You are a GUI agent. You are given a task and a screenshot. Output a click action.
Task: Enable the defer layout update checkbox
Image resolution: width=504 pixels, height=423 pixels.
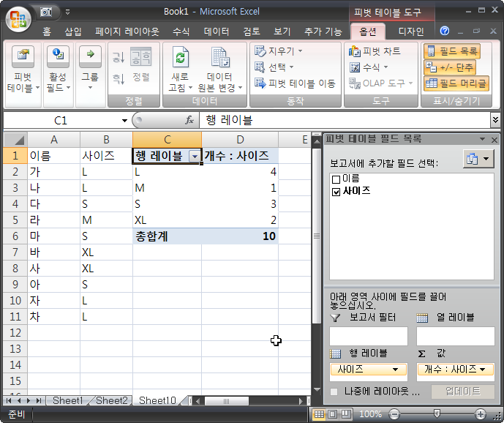[334, 392]
